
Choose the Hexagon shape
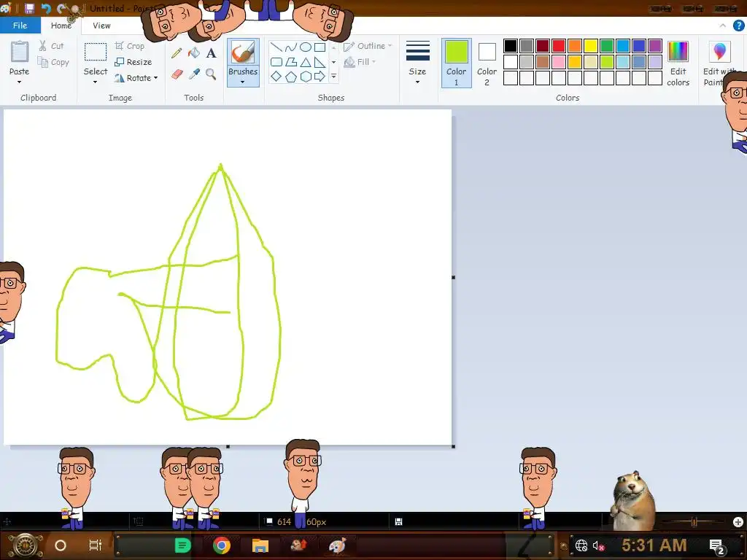coord(306,76)
